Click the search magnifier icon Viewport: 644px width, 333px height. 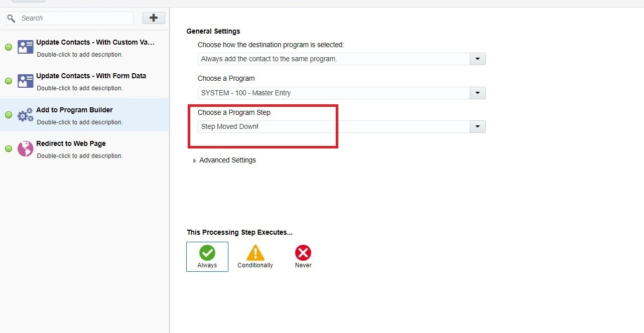click(11, 19)
